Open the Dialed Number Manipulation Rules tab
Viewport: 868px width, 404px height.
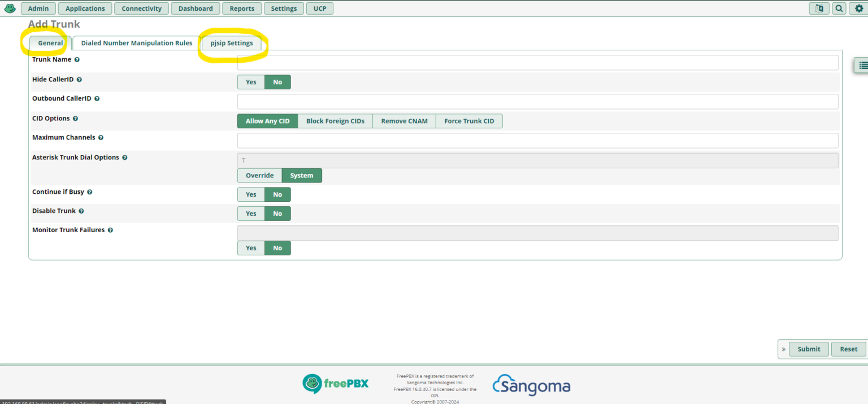(x=136, y=43)
